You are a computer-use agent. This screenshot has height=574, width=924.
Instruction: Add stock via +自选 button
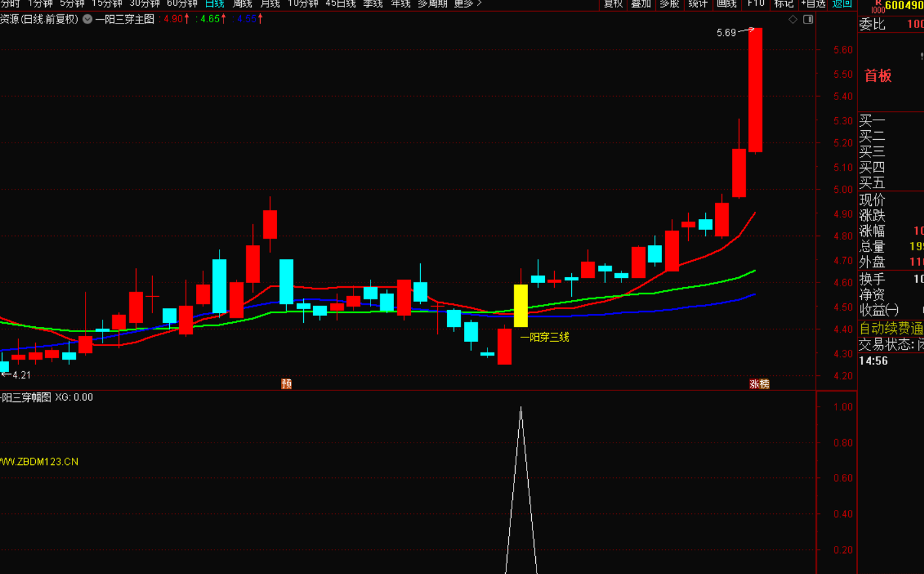[814, 4]
